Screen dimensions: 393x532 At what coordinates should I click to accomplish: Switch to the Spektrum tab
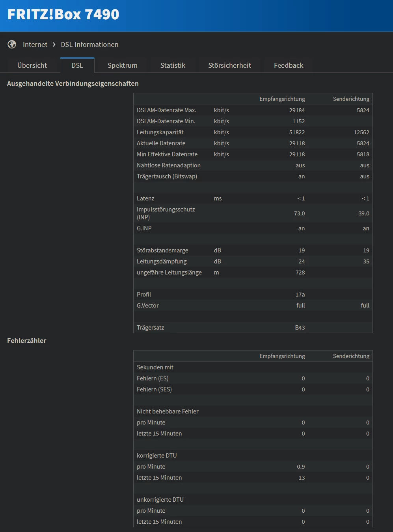click(x=123, y=65)
